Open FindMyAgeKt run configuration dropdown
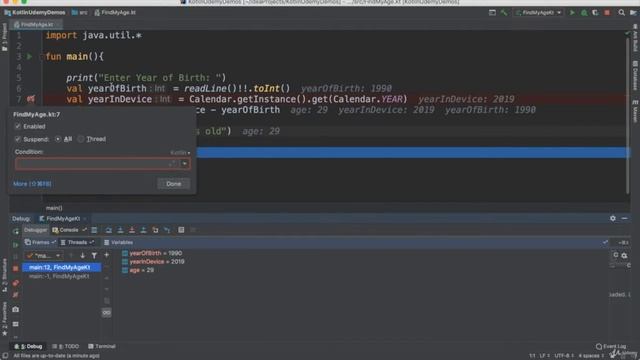 pos(538,13)
